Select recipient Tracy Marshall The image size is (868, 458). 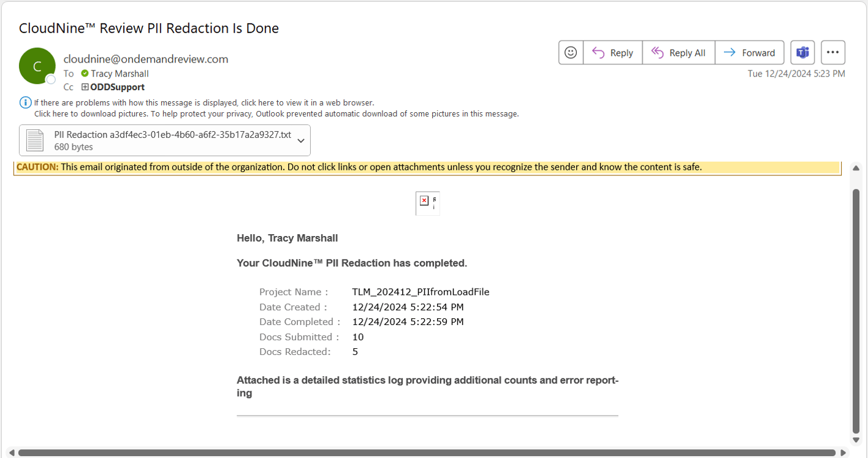(120, 74)
